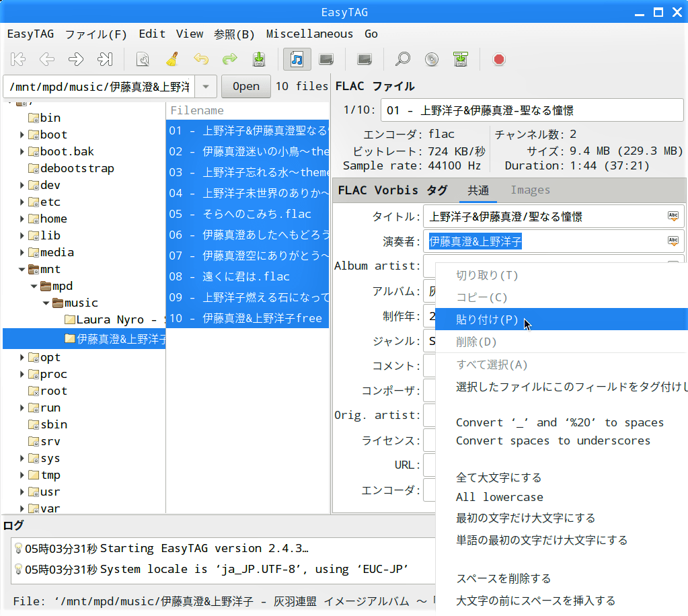Open the 参照(B) menu

point(234,34)
